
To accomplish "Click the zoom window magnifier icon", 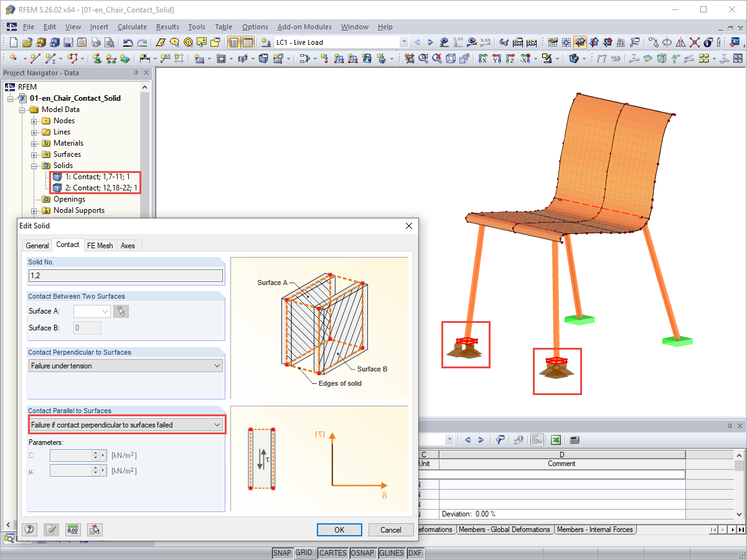I will pos(423,58).
